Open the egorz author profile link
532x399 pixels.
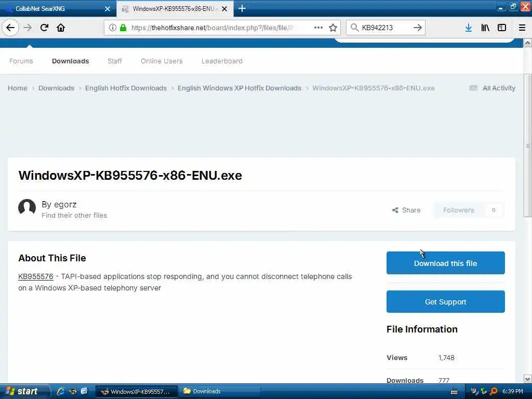pyautogui.click(x=65, y=205)
